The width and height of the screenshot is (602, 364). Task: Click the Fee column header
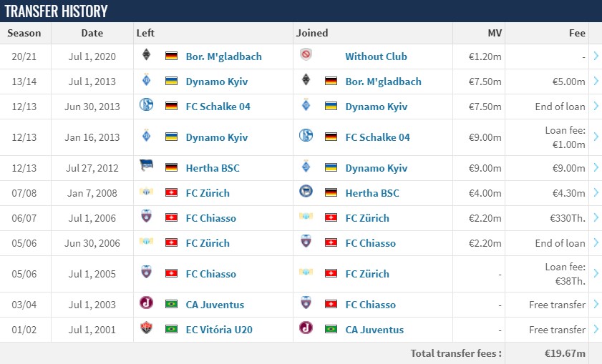(577, 33)
